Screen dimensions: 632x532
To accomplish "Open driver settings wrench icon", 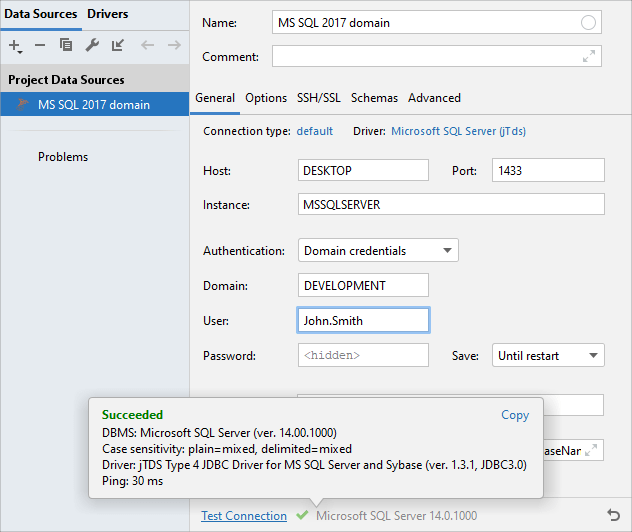I will (92, 46).
